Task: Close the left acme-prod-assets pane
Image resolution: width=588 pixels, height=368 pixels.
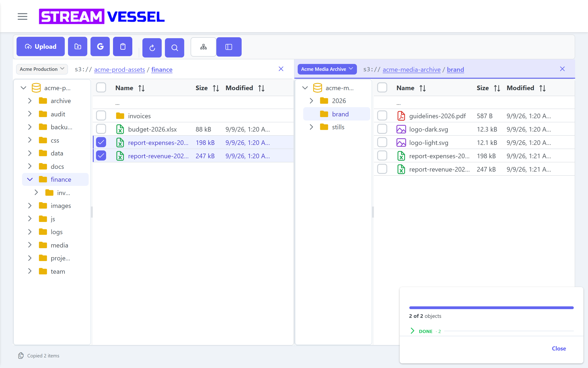Action: [x=281, y=69]
